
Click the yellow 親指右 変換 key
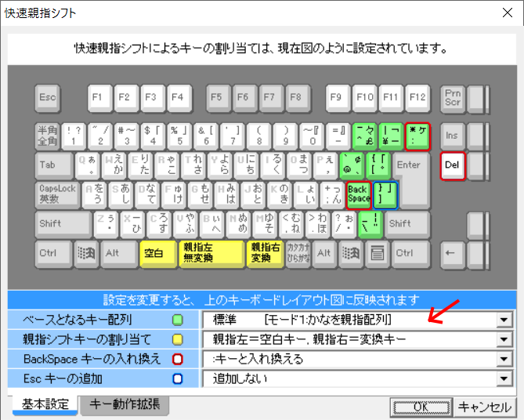click(266, 254)
